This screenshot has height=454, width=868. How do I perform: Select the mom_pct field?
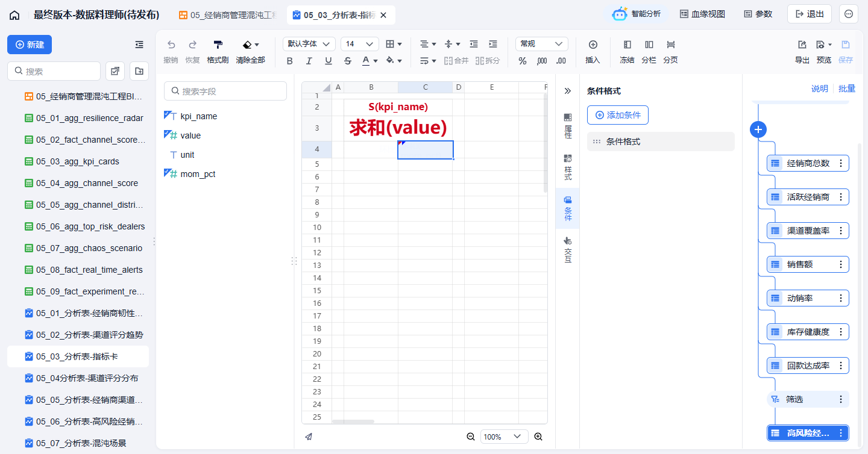(x=198, y=174)
